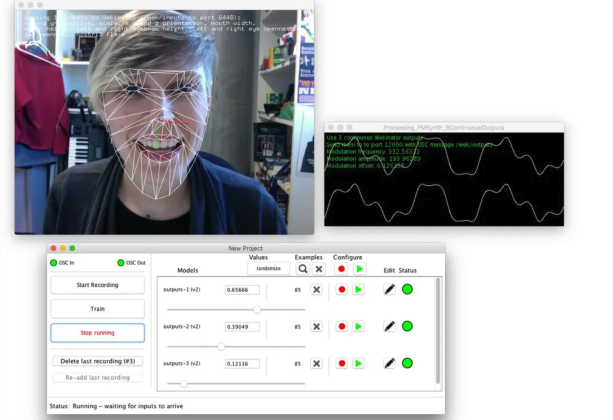Click the outputs-3 slider handle
Viewport: 614px width, 420px height.
(184, 384)
